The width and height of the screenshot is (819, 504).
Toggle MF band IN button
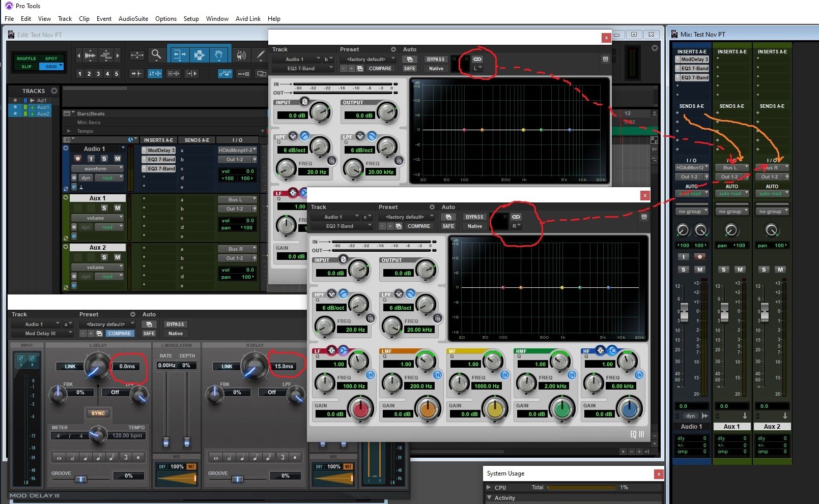click(504, 375)
